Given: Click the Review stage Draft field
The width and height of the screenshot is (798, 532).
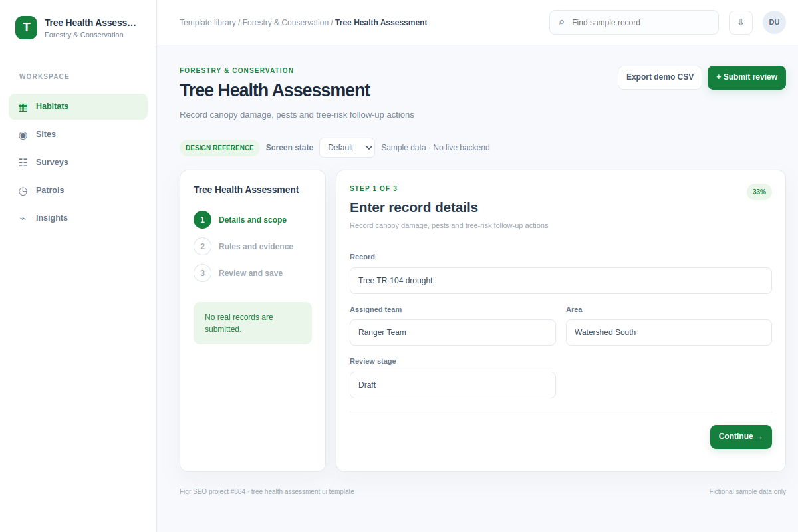Looking at the screenshot, I should (453, 385).
